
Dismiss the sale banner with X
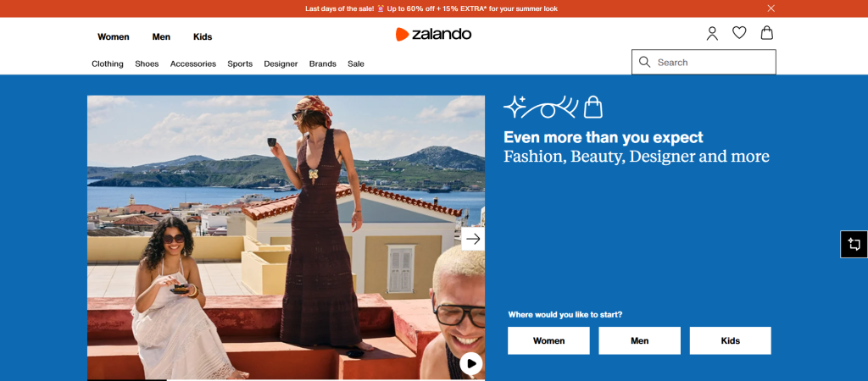tap(771, 8)
